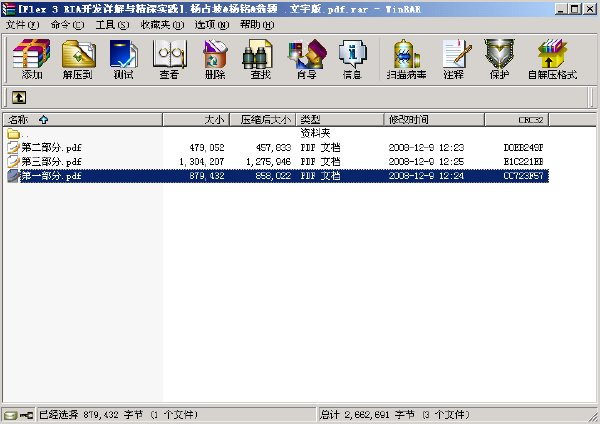Select file name 第一部分.pdf
600x424 pixels.
tap(51, 176)
